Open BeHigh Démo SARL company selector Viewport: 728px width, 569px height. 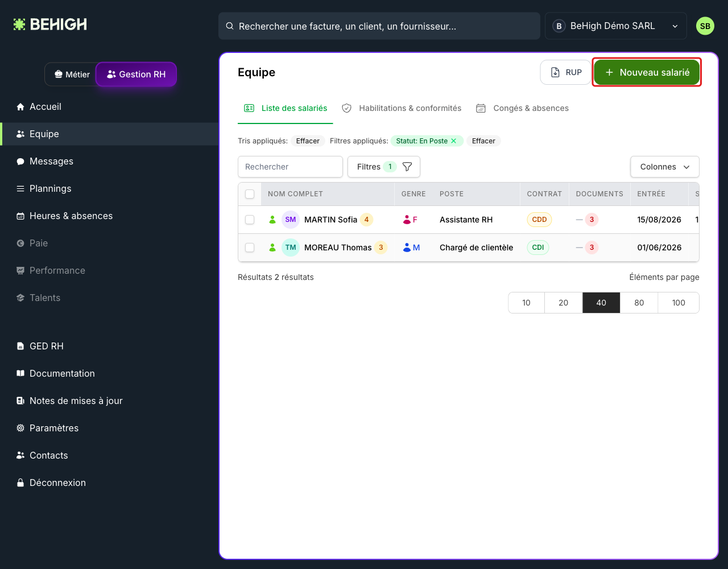(616, 26)
